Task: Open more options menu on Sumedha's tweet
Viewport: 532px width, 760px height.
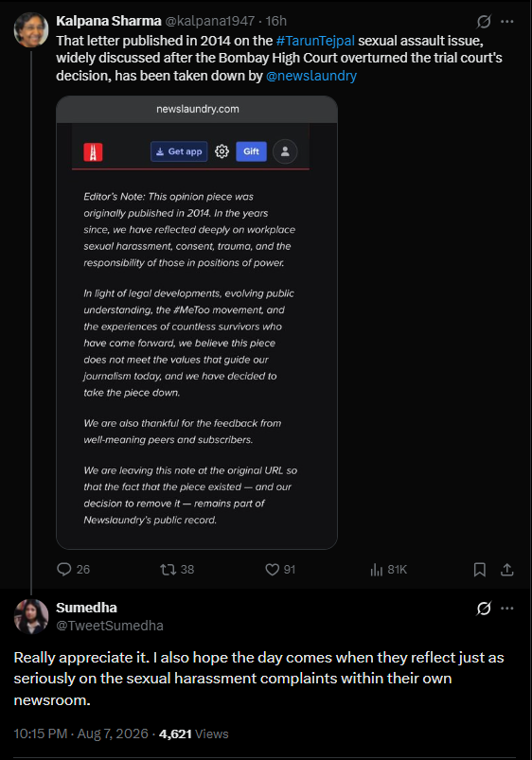Action: (507, 608)
